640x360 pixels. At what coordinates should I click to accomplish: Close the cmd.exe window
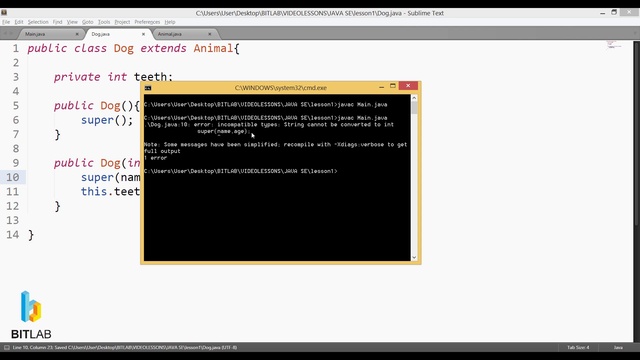[x=408, y=86]
